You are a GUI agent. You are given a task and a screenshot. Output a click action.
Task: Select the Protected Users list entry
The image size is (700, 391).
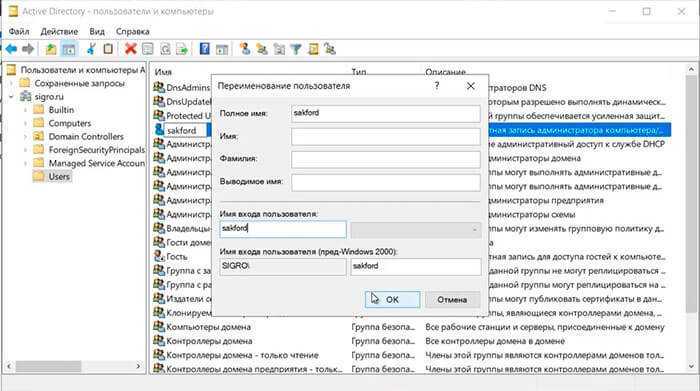188,116
